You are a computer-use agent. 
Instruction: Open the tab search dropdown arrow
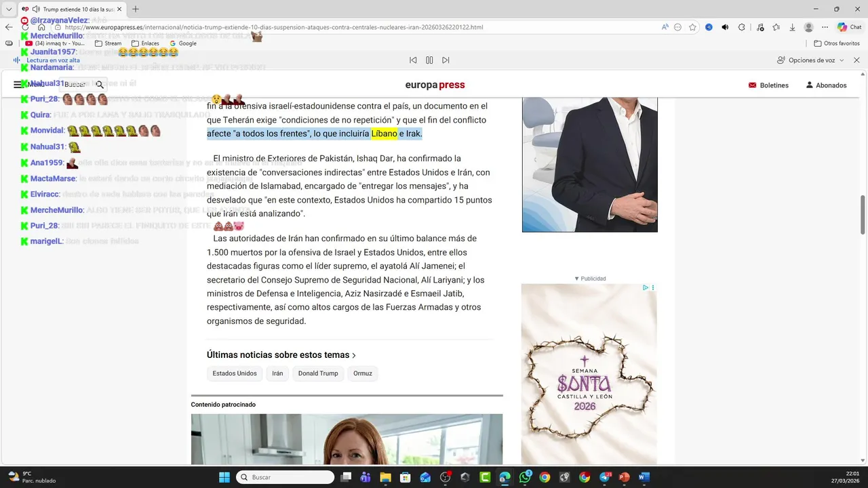(9, 9)
